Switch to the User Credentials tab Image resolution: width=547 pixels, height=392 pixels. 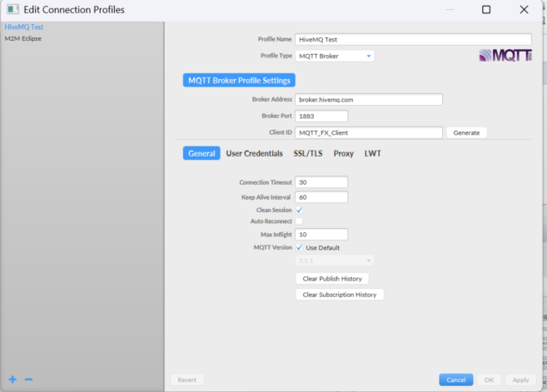(x=254, y=153)
